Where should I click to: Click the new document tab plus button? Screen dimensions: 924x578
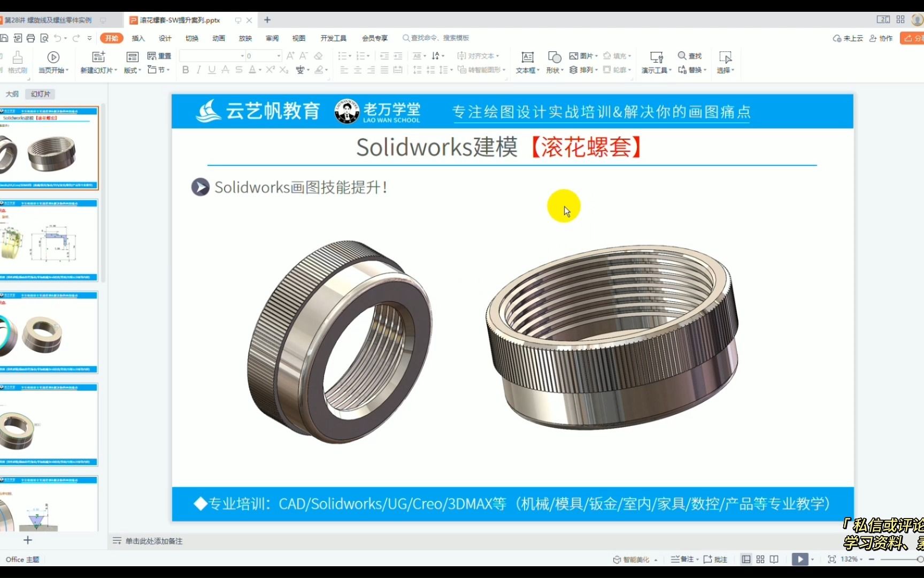coord(267,20)
